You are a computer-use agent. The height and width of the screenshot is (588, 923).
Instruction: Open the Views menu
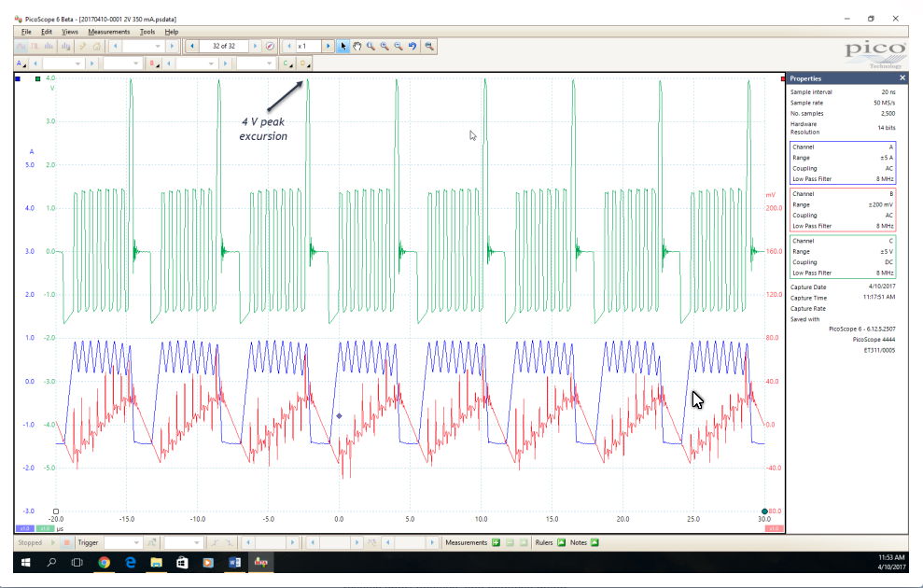70,32
